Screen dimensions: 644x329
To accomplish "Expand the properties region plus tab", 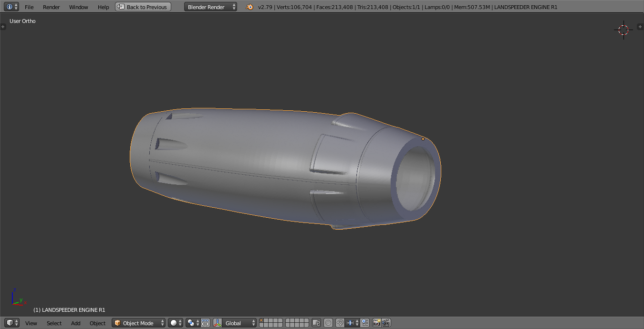I will (641, 27).
